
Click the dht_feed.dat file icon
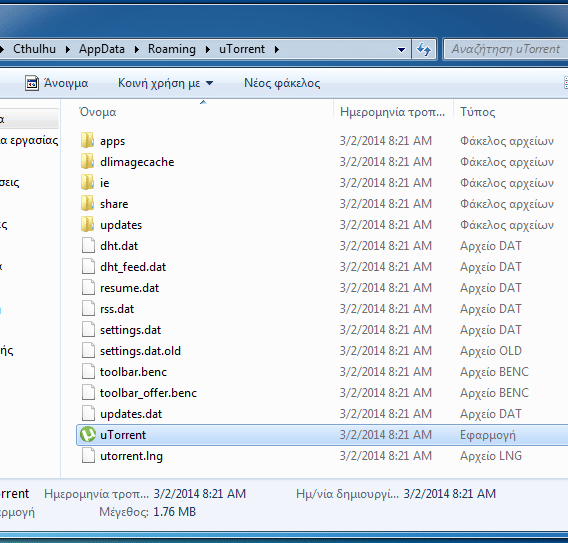[x=88, y=267]
